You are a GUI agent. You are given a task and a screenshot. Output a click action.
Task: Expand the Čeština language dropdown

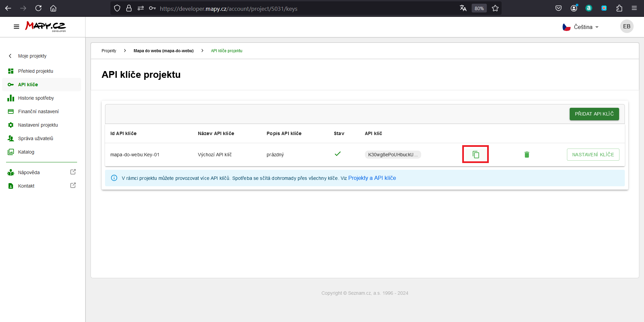coord(581,27)
